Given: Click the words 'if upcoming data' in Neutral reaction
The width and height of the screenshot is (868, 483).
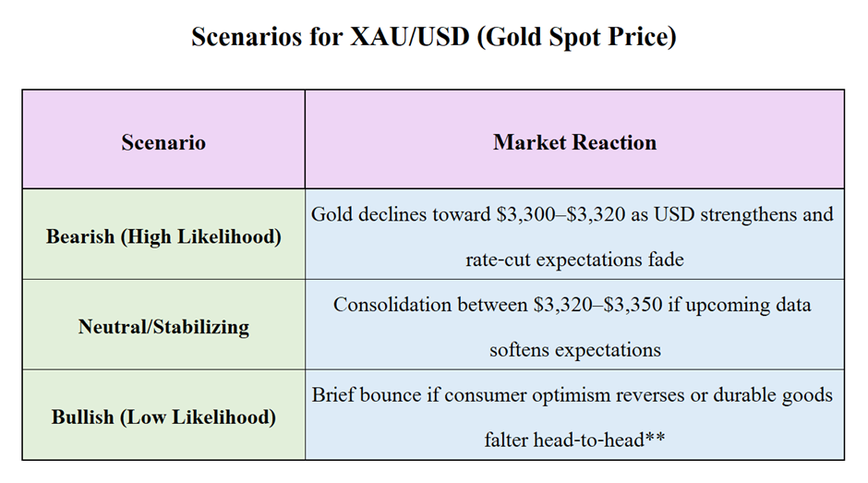Looking at the screenshot, I should point(739,305).
